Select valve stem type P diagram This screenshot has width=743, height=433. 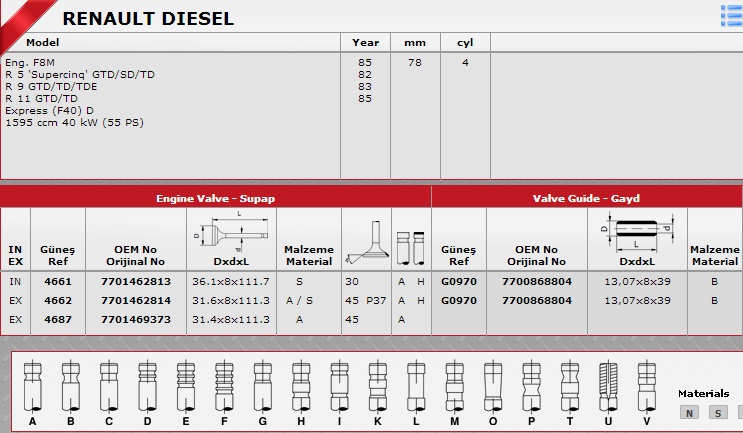[x=531, y=387]
